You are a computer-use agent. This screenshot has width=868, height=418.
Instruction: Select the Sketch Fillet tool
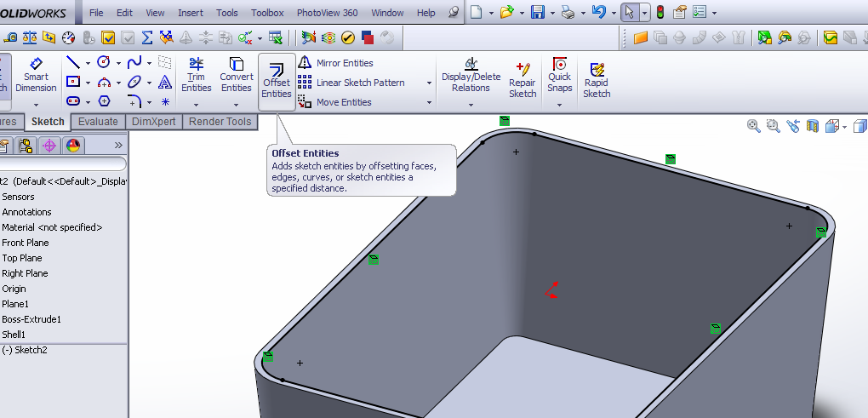pyautogui.click(x=134, y=101)
